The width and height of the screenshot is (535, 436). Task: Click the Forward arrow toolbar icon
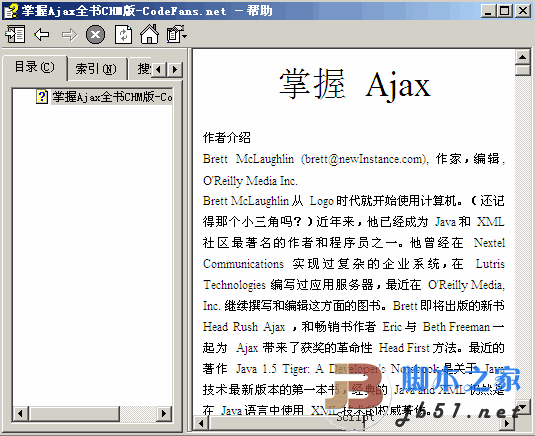click(x=69, y=34)
